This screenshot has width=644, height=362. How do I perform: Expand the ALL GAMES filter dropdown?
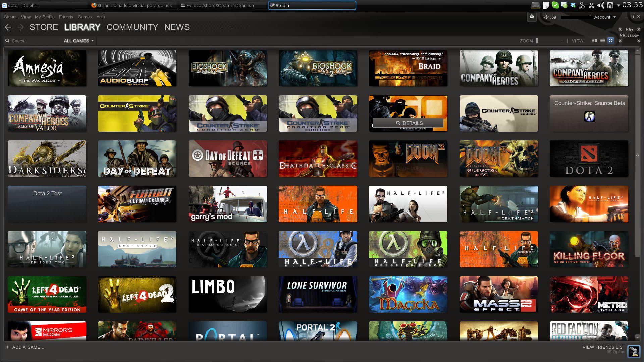coord(79,41)
